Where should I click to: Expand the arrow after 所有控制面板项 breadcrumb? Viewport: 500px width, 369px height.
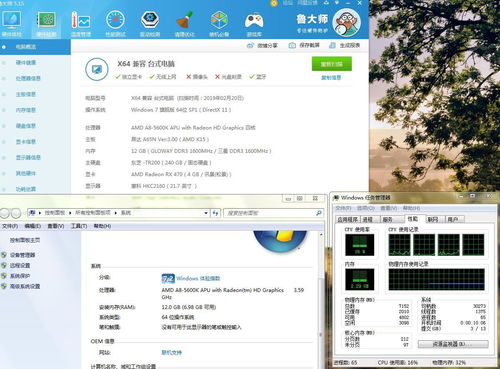click(x=115, y=213)
